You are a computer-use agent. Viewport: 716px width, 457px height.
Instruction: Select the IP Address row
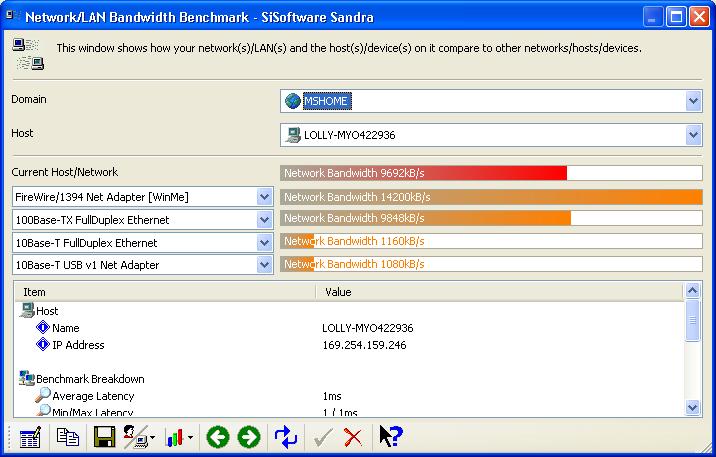[349, 345]
